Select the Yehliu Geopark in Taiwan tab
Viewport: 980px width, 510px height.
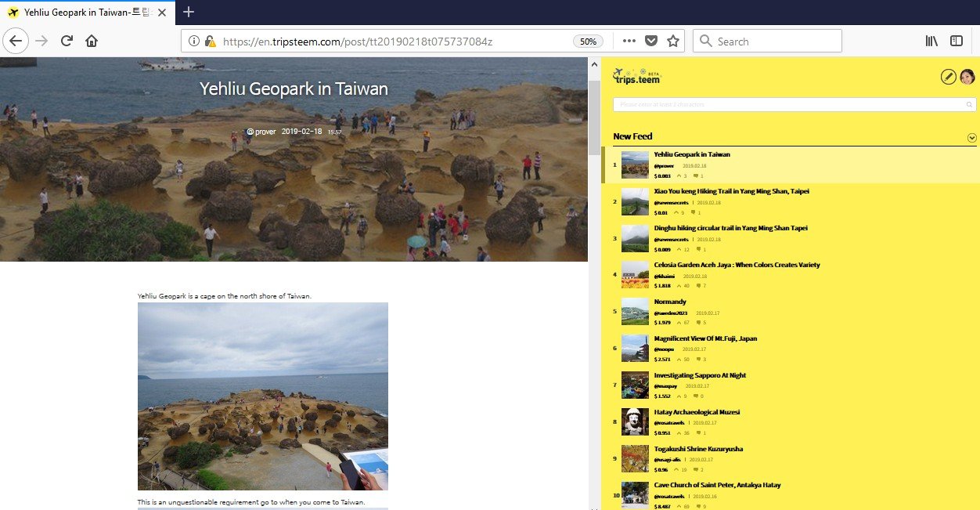tap(88, 13)
